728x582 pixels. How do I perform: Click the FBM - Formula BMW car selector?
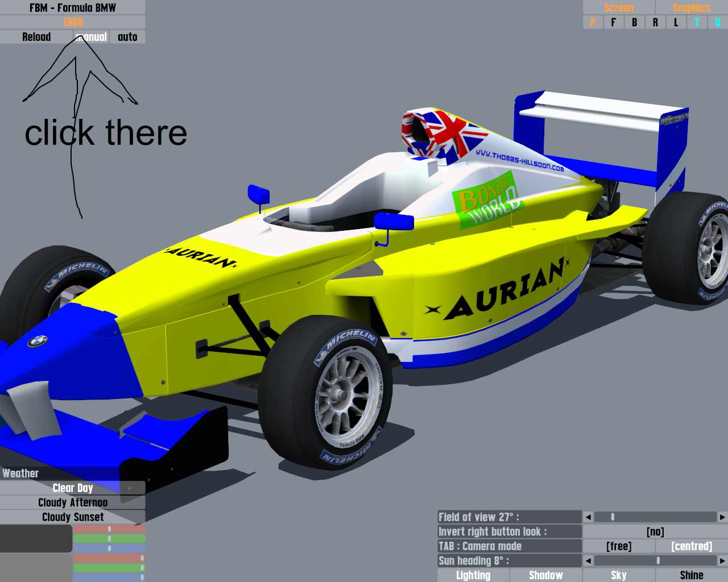[72, 7]
